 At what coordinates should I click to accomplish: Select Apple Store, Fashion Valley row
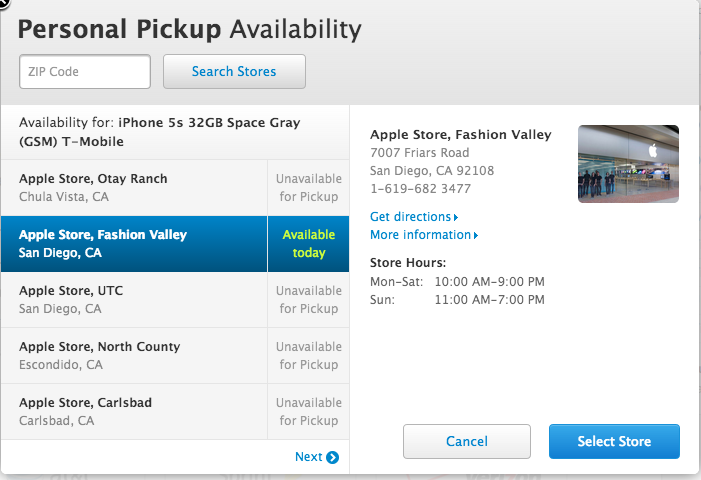(134, 244)
